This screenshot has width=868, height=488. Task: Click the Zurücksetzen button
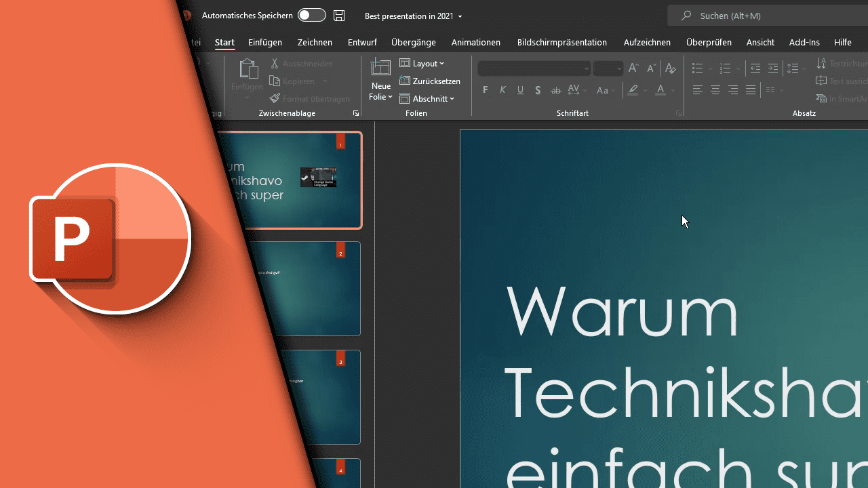pyautogui.click(x=430, y=81)
